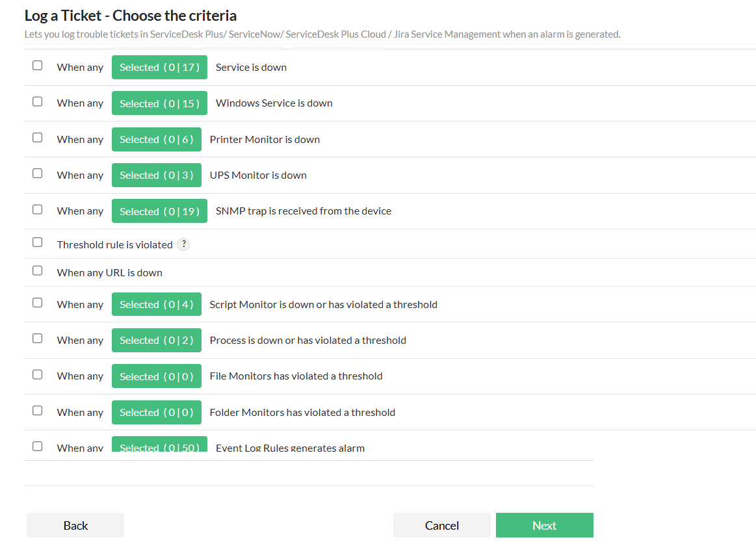Open Selected (0|15) for Windows Service
The width and height of the screenshot is (756, 544).
click(x=159, y=103)
